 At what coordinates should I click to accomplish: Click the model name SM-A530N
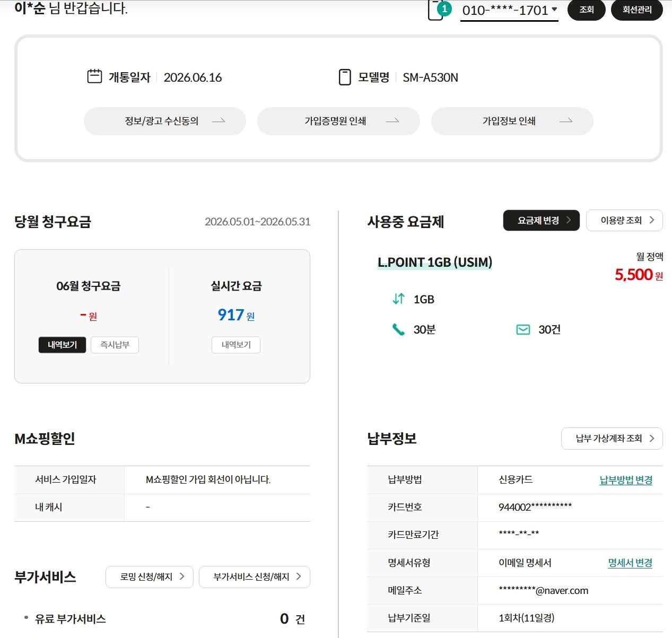(x=430, y=77)
